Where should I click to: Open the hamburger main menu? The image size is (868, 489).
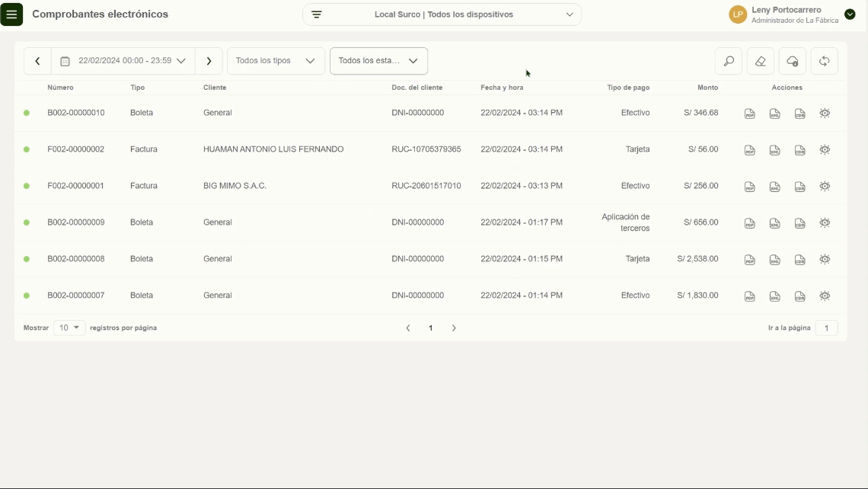point(11,14)
